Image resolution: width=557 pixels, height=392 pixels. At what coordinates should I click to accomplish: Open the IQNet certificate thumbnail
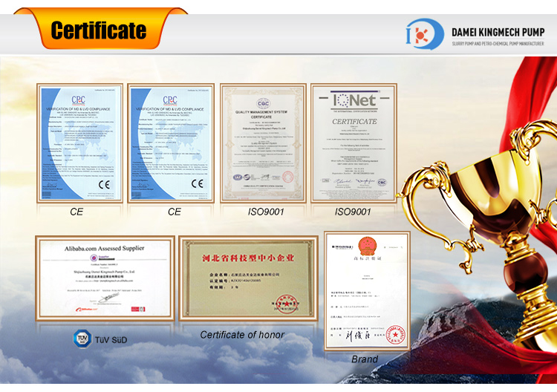(354, 143)
